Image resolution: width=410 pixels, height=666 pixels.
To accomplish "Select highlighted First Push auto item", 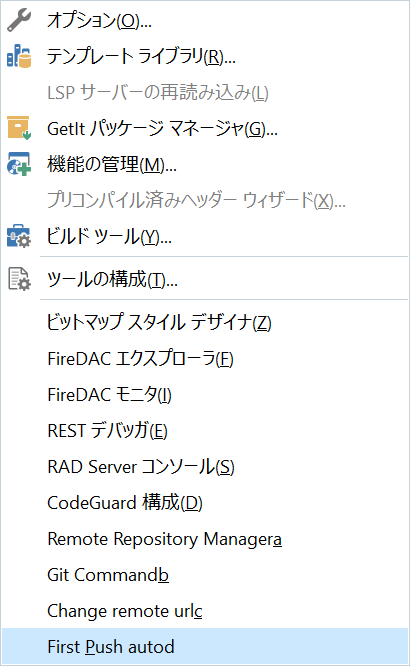I will [205, 647].
